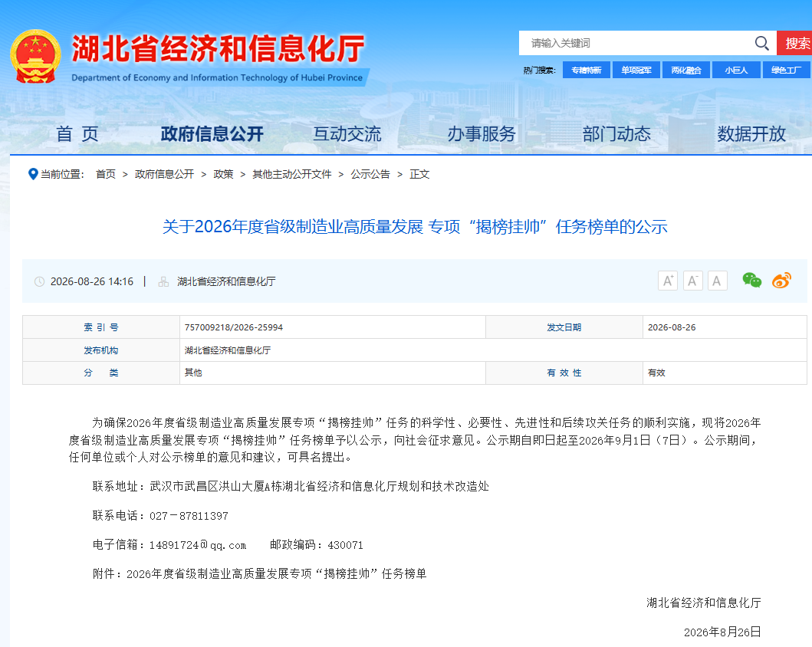Screen dimensions: 812x647
Task: Click the magnifier search icon
Action: click(761, 43)
